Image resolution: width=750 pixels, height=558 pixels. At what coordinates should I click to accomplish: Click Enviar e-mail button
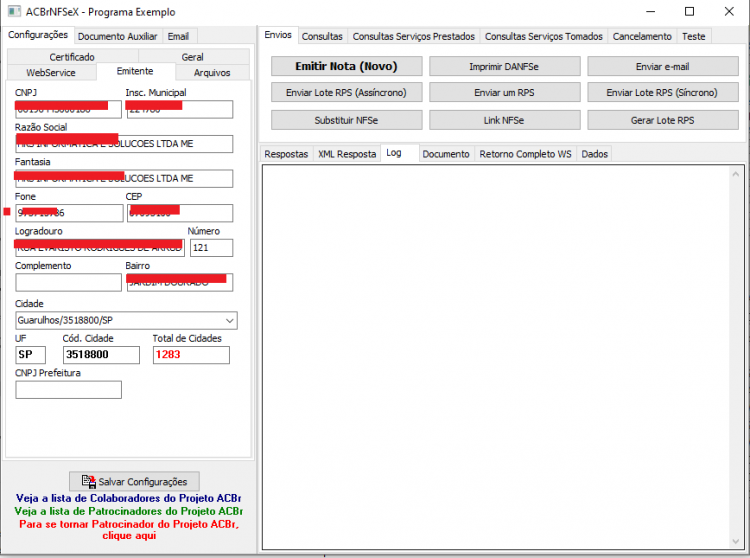(662, 66)
